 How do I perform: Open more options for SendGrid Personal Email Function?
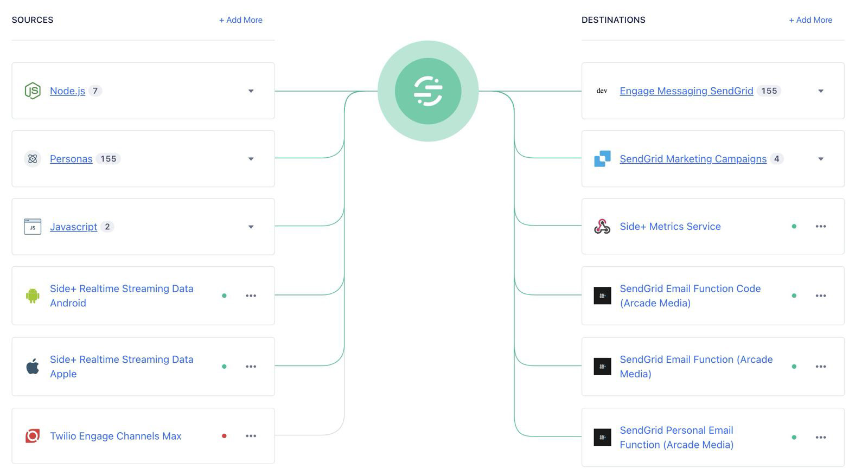coord(821,437)
